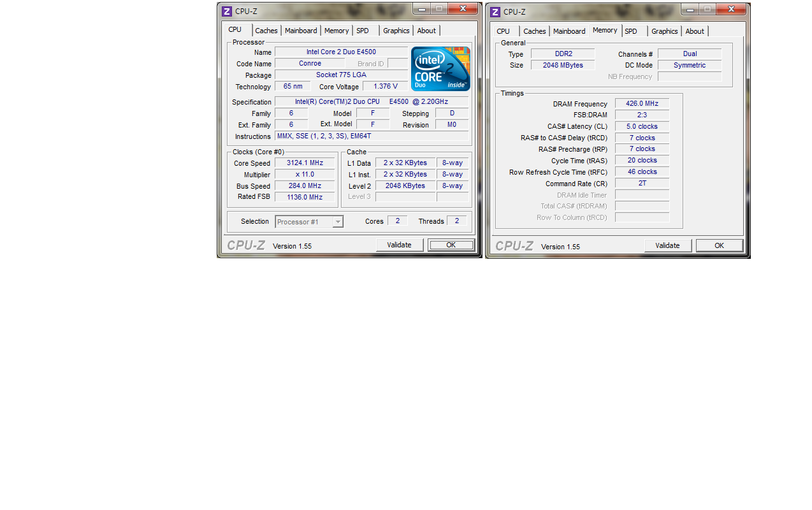Click the Multiplier value x 11.0
Viewport: 812px width, 510px height.
click(305, 175)
